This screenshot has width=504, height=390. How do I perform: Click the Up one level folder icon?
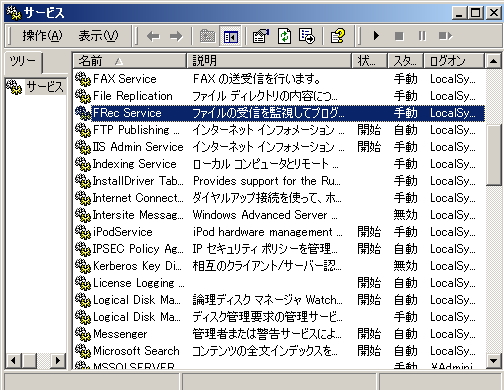coord(207,36)
